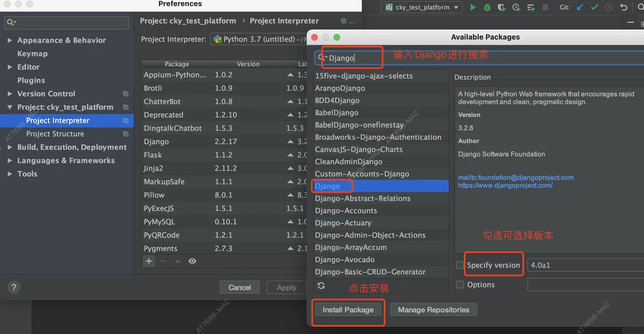Run with coverage shield icon
Screen dimensions: 644x334
501,8
